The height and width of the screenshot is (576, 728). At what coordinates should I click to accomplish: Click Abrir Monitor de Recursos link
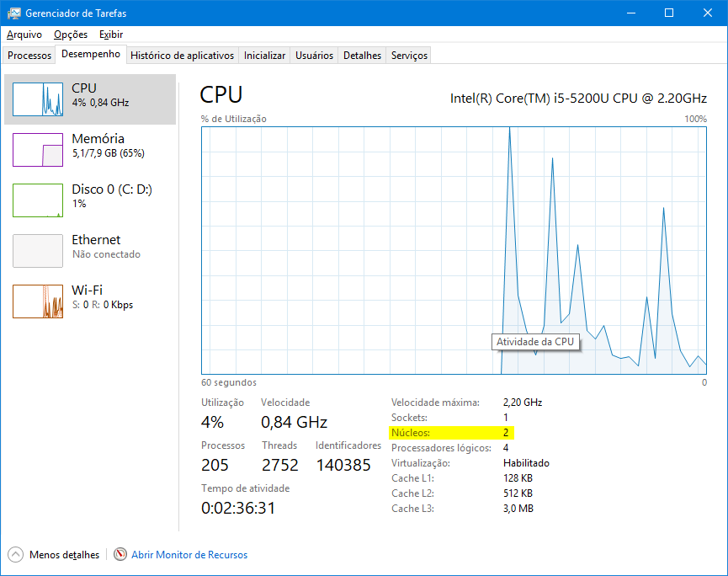[189, 555]
